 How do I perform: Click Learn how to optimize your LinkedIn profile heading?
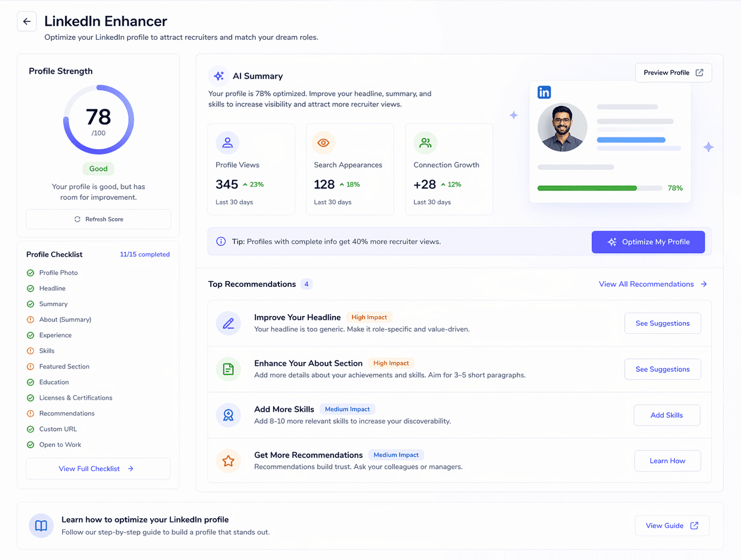point(145,520)
